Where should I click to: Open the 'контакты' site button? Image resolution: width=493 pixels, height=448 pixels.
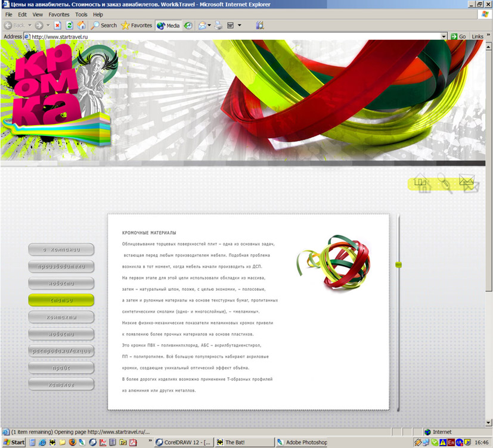click(x=61, y=318)
